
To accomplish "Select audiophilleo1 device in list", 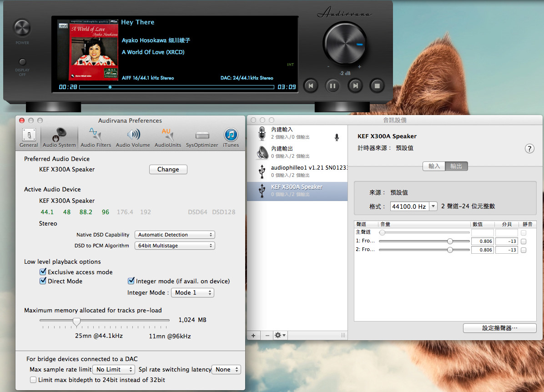I will [297, 171].
